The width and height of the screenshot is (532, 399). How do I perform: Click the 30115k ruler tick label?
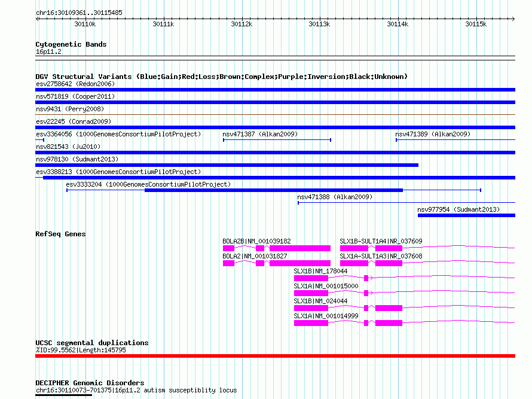(x=476, y=24)
